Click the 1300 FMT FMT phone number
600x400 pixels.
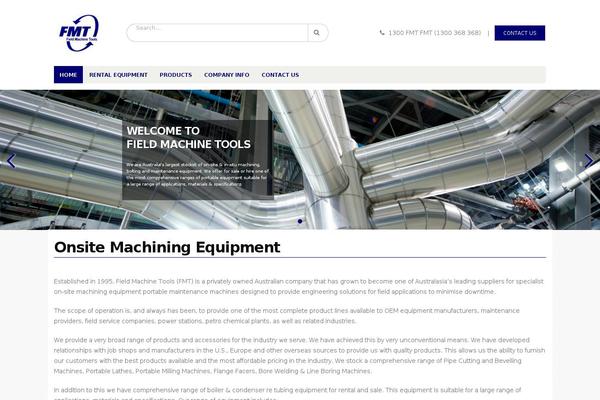pyautogui.click(x=435, y=33)
